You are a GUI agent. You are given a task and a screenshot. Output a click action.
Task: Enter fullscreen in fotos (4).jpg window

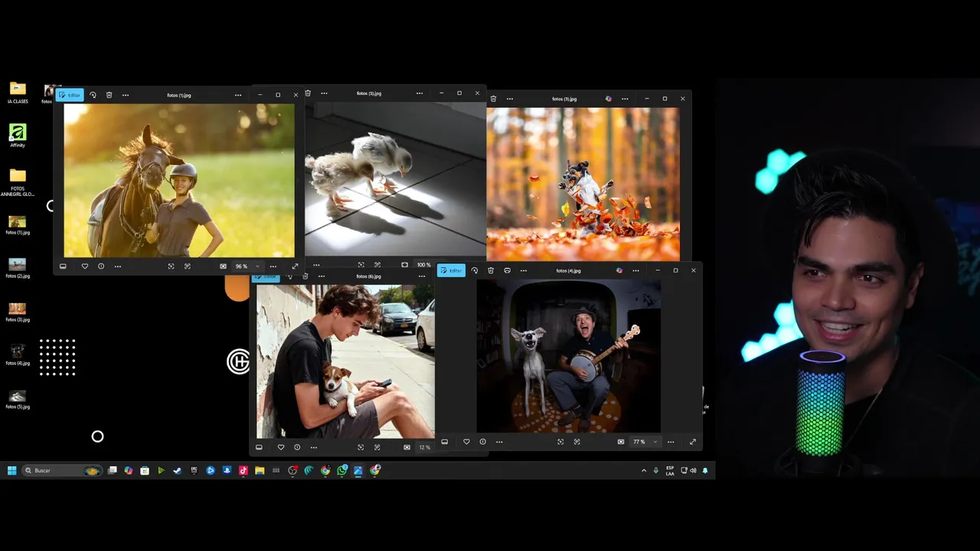[693, 442]
